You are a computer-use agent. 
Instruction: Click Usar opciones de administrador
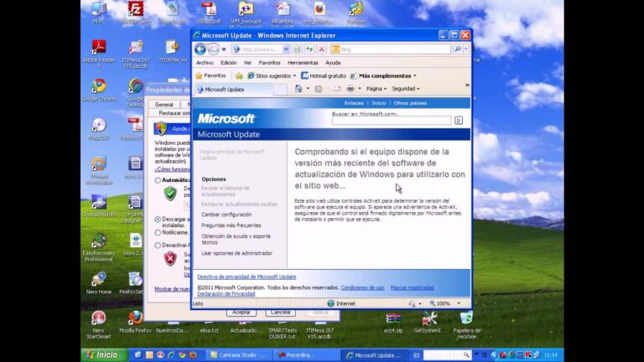coord(236,253)
